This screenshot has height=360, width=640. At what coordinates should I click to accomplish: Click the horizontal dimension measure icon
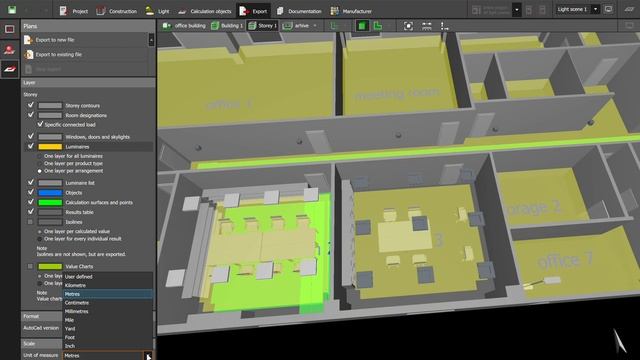[x=427, y=26]
